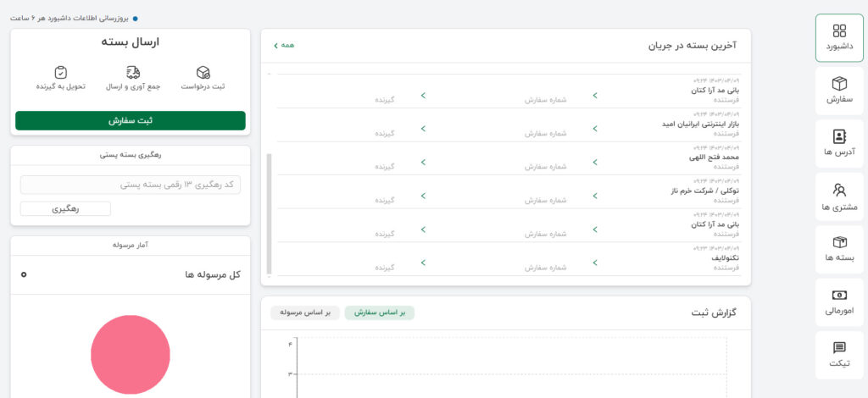This screenshot has height=398, width=868.
Task: Click the ثبت درخواست package icon
Action: click(x=203, y=73)
